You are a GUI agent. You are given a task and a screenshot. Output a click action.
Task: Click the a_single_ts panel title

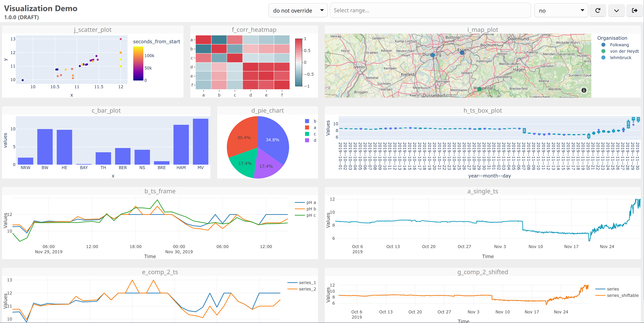[482, 191]
